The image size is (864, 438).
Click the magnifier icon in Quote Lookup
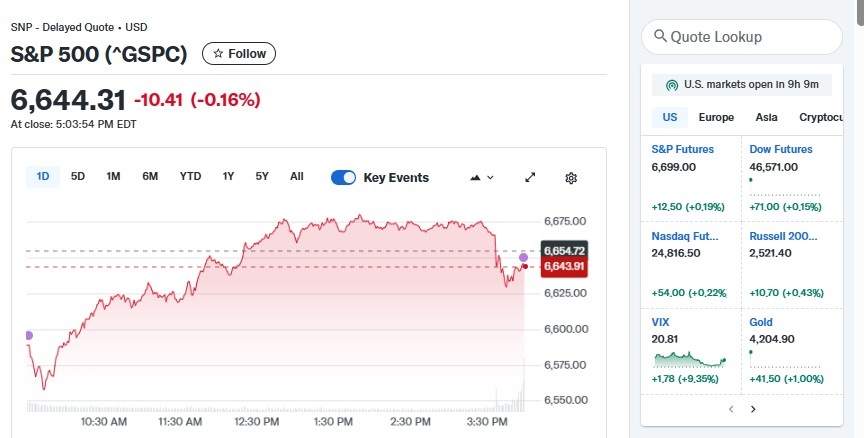pos(660,37)
